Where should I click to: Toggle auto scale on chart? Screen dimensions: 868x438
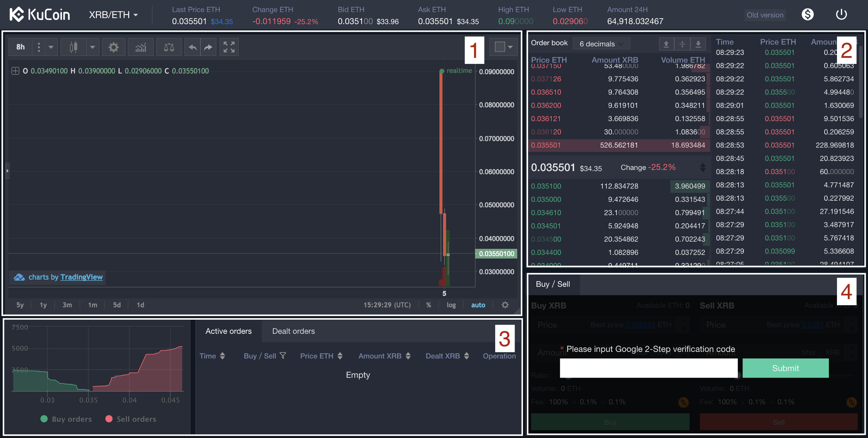coord(478,305)
